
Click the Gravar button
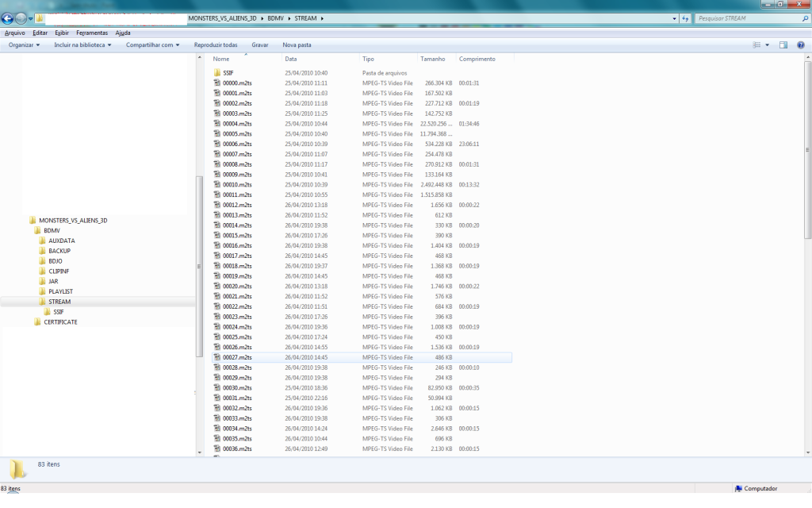(260, 45)
